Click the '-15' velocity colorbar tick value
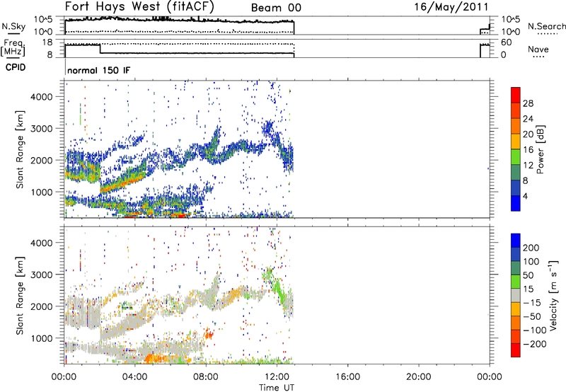Viewport: 566px width, 392px height. coord(532,302)
